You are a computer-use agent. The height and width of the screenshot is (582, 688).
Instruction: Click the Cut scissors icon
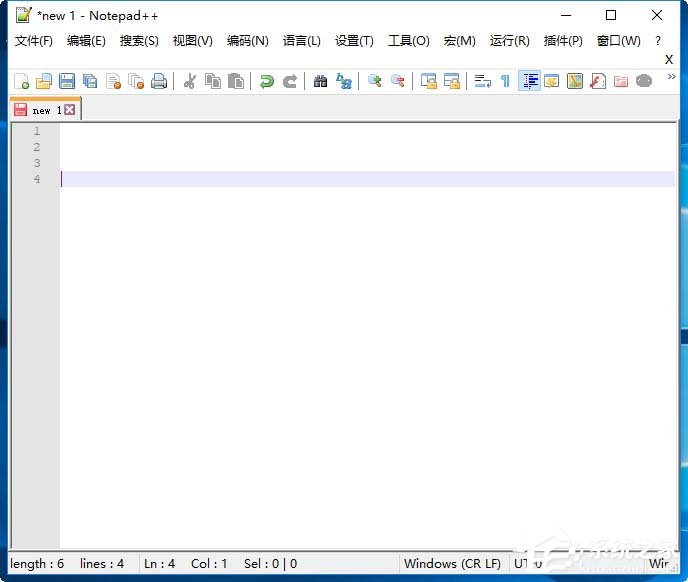[x=189, y=81]
